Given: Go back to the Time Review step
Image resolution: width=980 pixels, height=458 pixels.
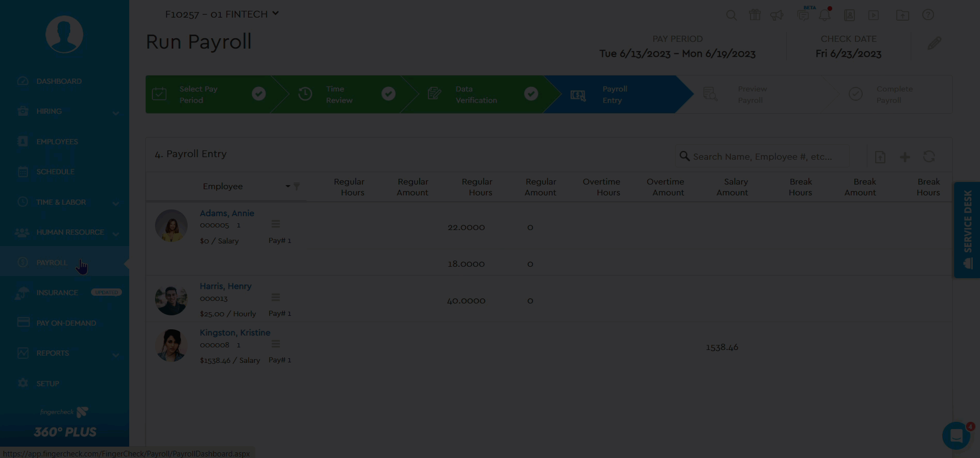Looking at the screenshot, I should click(x=339, y=95).
